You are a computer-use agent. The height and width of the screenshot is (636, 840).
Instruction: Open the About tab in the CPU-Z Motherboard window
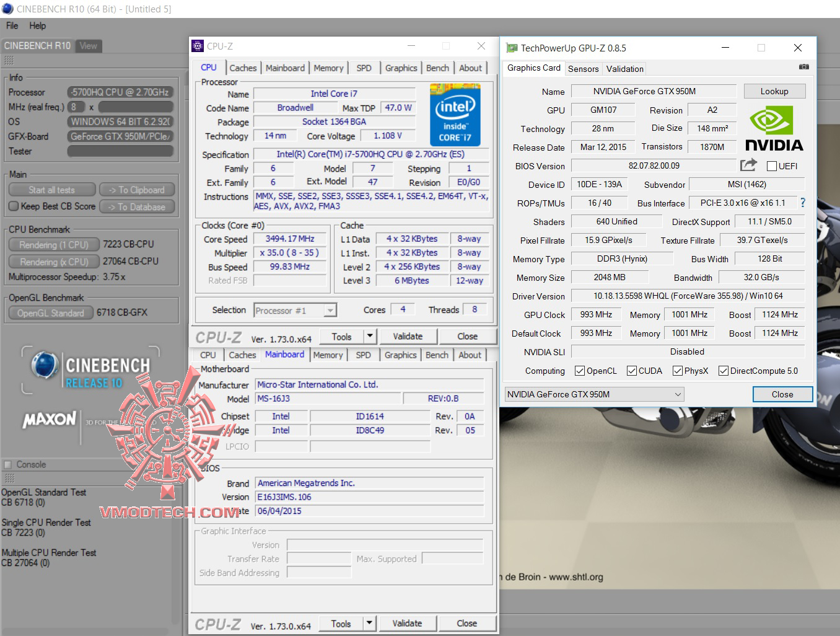coord(470,355)
